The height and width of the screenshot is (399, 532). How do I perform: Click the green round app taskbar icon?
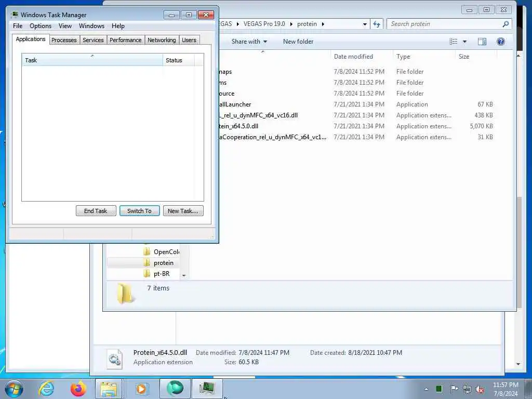tap(175, 389)
